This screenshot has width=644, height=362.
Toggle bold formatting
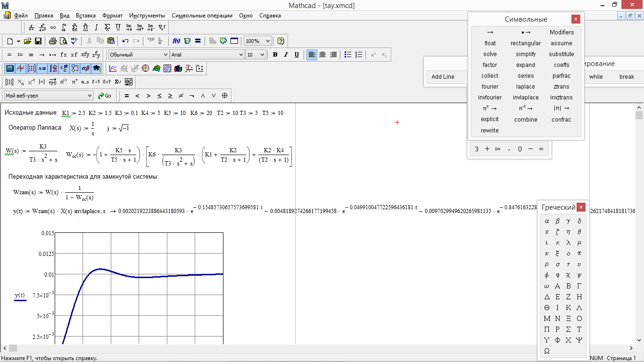tap(275, 55)
